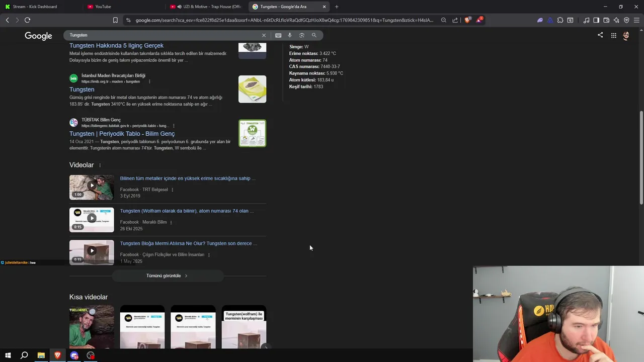This screenshot has width=644, height=362.
Task: Open options for Çılgın Fizikçiler video
Action: [209, 255]
